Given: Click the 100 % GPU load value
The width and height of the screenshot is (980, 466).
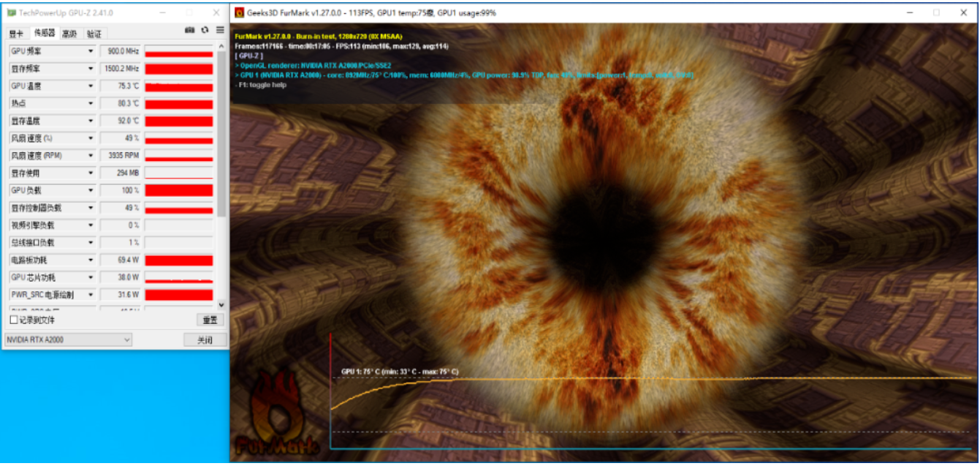Looking at the screenshot, I should click(121, 190).
